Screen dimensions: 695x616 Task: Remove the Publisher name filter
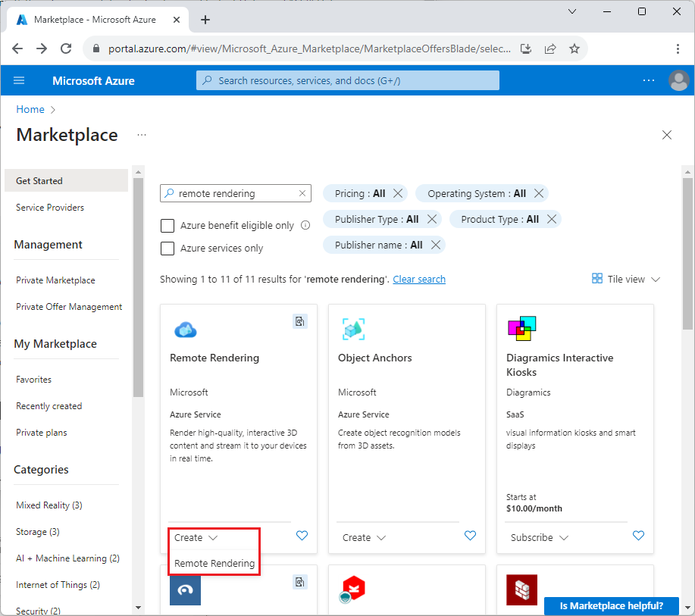[x=436, y=245]
